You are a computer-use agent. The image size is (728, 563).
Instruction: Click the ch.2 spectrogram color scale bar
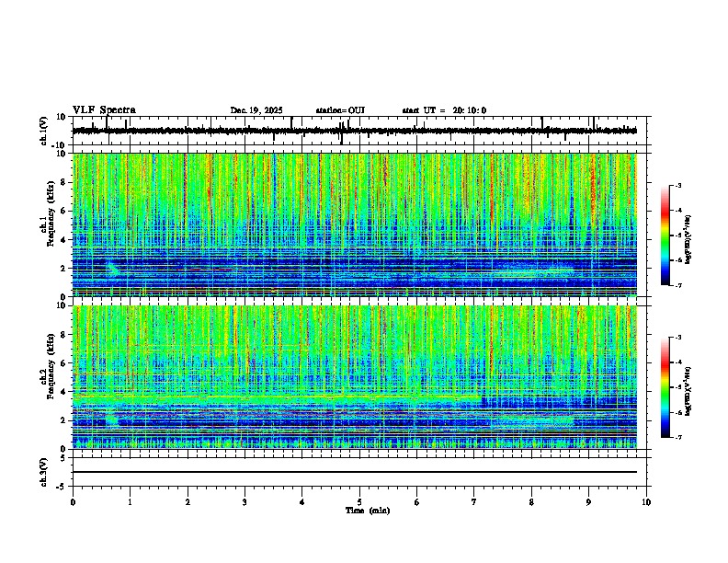point(665,387)
